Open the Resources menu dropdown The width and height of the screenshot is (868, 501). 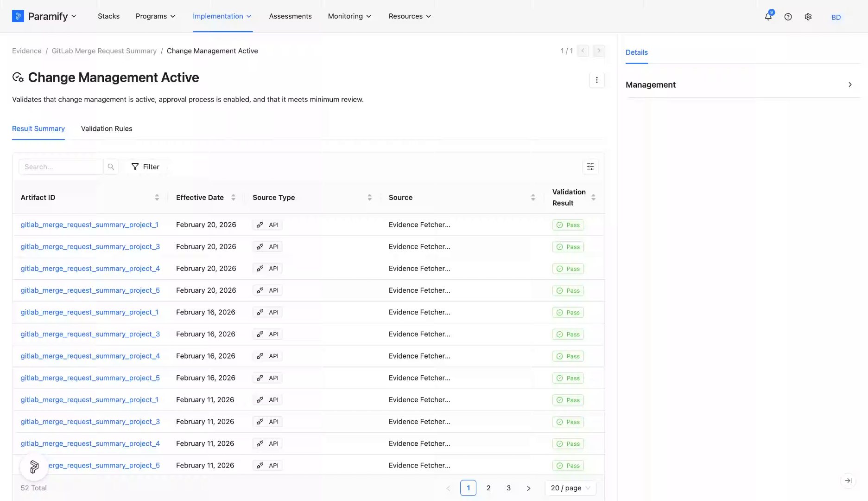[410, 16]
